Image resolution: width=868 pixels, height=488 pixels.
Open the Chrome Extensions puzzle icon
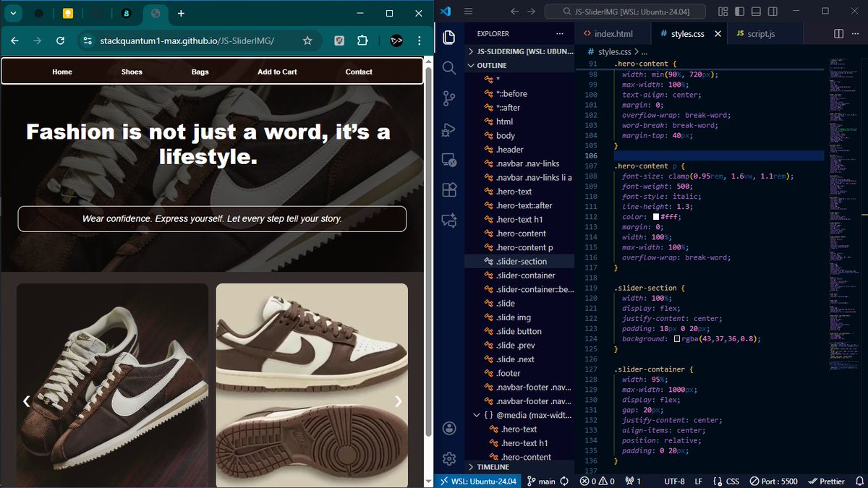pos(363,41)
